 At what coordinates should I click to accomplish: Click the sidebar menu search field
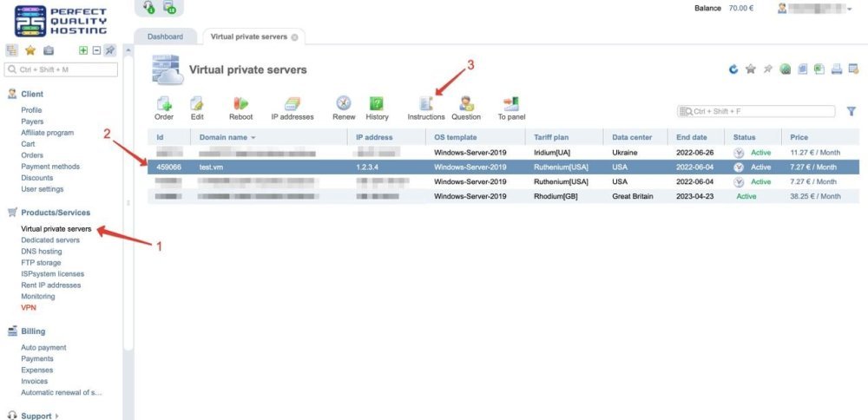61,69
